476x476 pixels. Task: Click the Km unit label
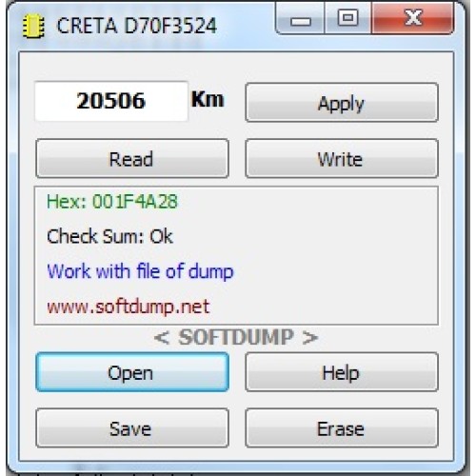pyautogui.click(x=208, y=100)
